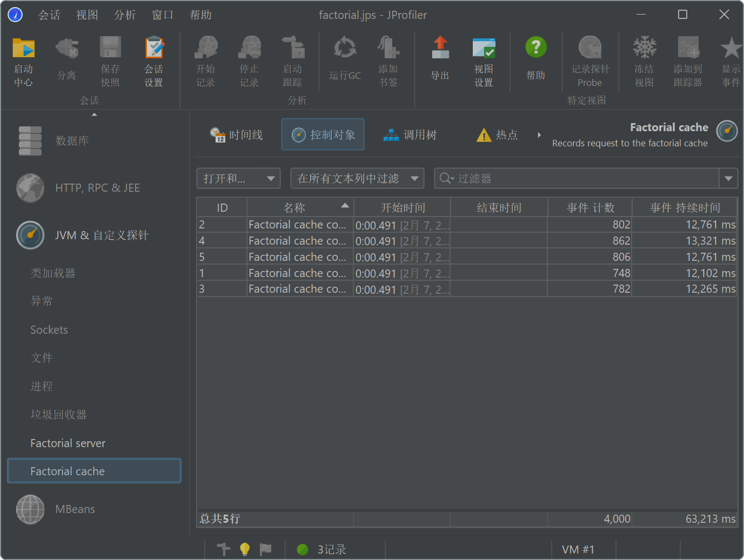
Task: Select the row with duration 12,102 ms
Action: click(467, 273)
